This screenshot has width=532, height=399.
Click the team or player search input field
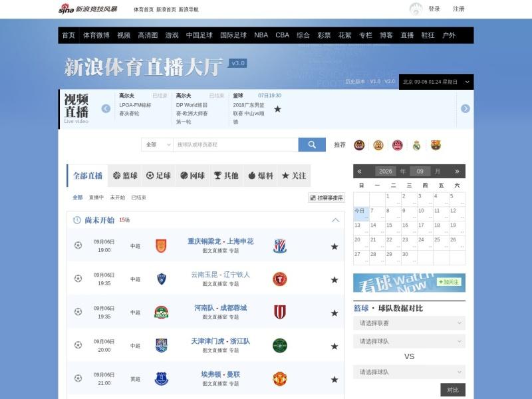(x=236, y=144)
